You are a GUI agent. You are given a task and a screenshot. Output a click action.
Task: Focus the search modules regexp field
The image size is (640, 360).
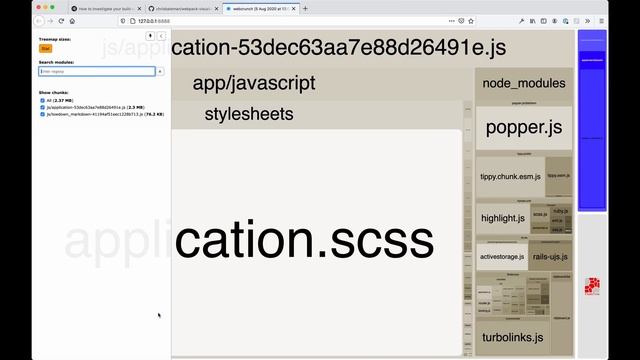[97, 71]
